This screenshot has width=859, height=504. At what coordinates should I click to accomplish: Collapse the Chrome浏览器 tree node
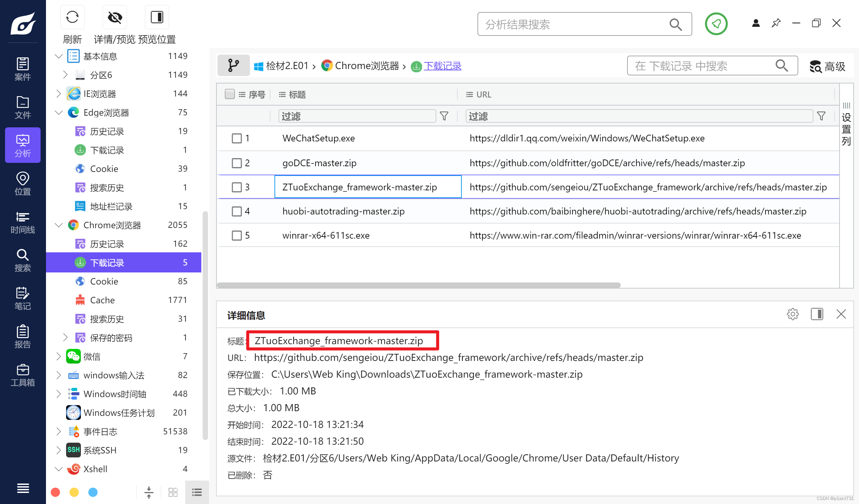pyautogui.click(x=59, y=225)
